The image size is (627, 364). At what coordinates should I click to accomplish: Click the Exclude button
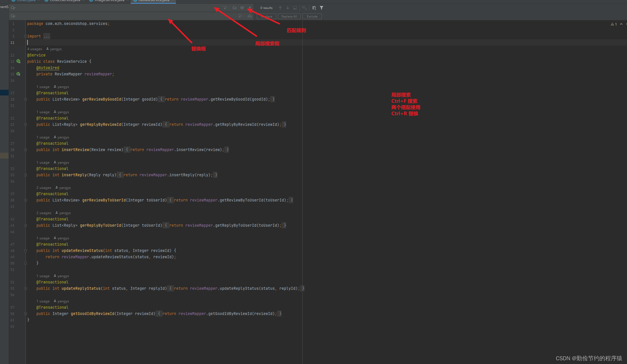coord(312,16)
